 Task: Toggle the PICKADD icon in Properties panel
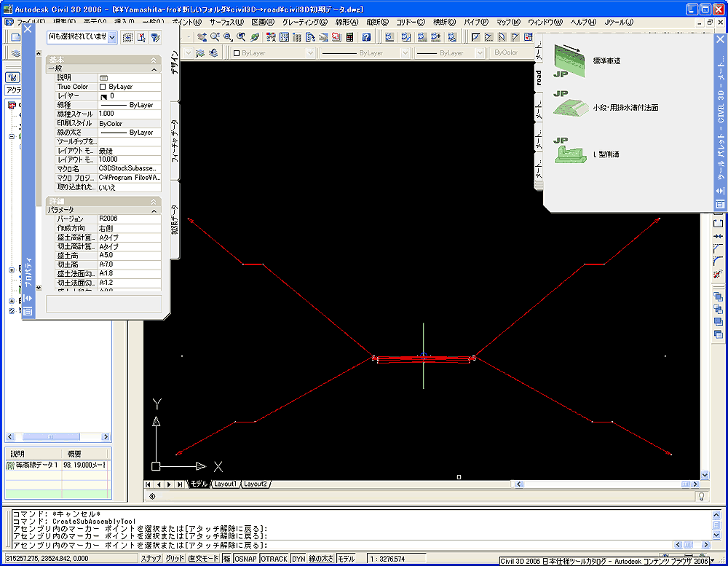coord(127,38)
